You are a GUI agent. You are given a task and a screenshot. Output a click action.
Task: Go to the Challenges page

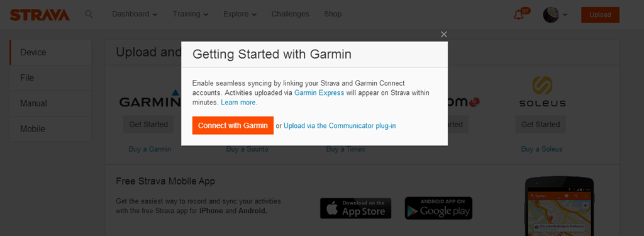coord(290,14)
